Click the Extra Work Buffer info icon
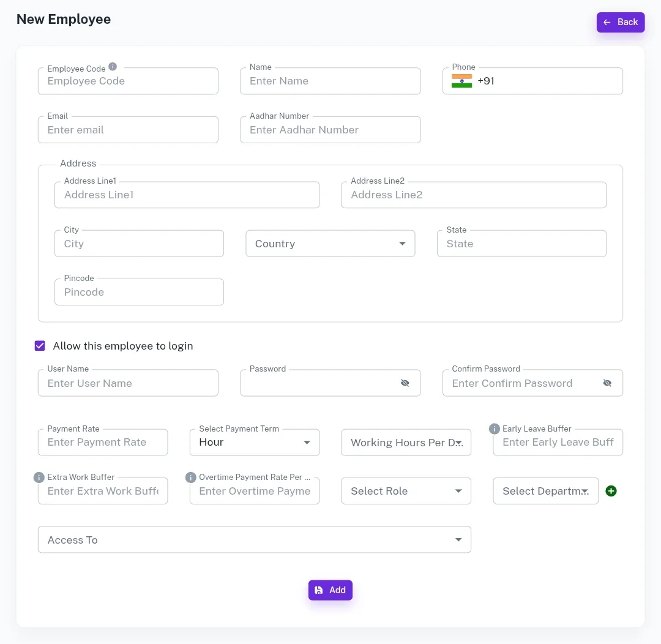 coord(39,477)
